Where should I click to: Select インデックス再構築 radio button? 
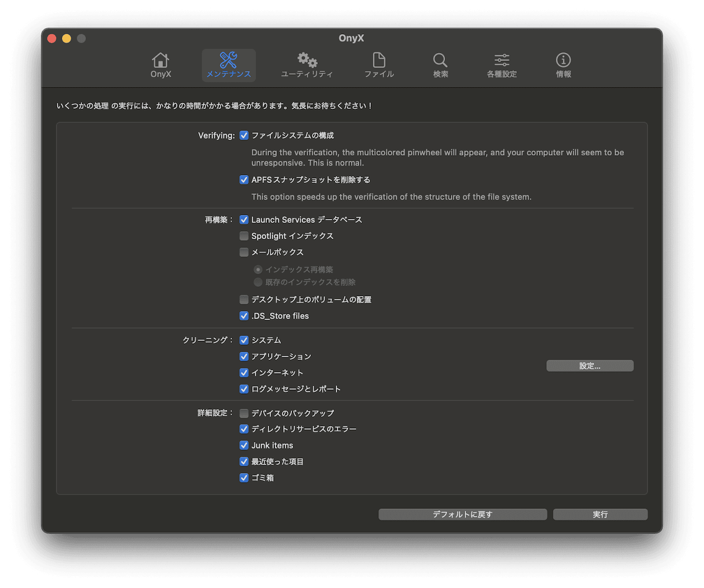pyautogui.click(x=258, y=270)
